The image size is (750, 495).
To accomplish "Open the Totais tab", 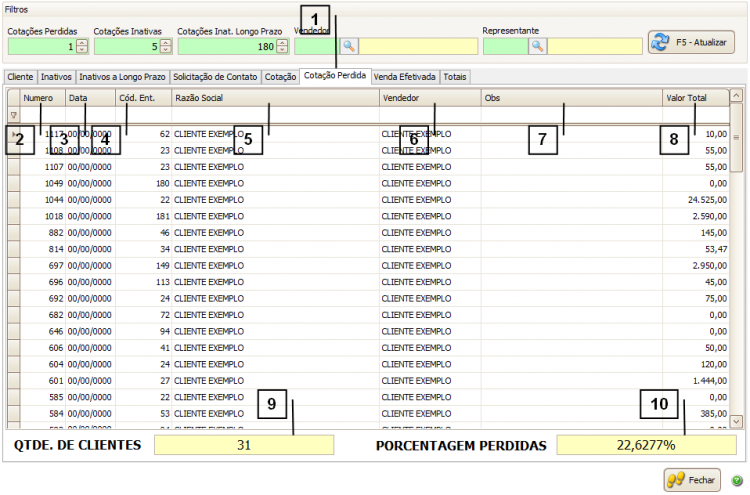I will coord(454,76).
